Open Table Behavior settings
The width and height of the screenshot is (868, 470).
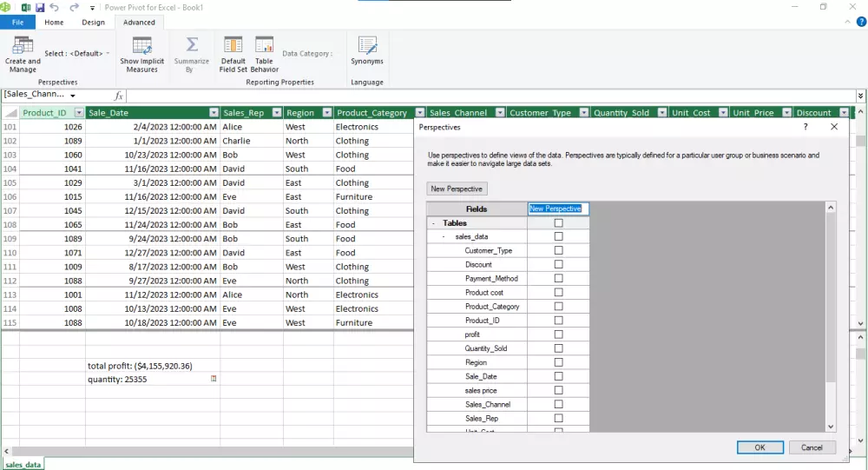[x=264, y=54]
